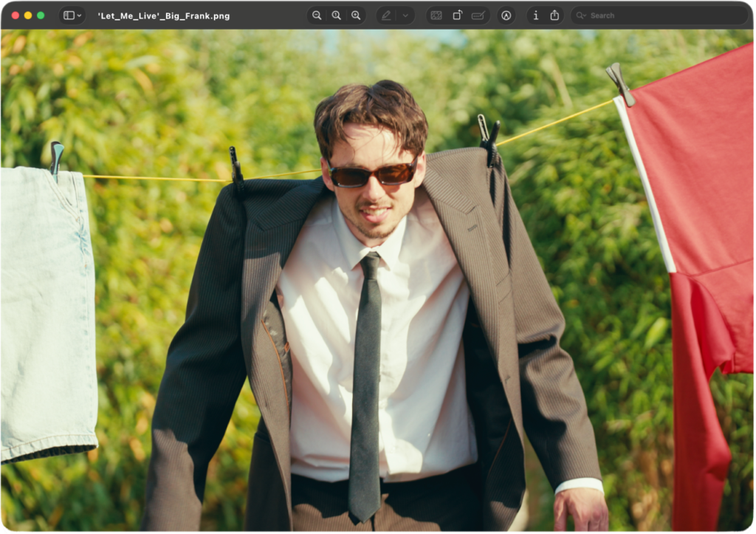Click the file title 'Let_Me_Live'_Big_Frank.png

(x=163, y=16)
